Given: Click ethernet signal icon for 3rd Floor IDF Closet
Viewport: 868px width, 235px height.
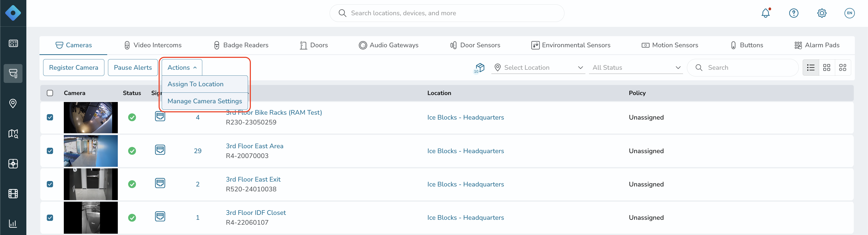Looking at the screenshot, I should [x=160, y=216].
